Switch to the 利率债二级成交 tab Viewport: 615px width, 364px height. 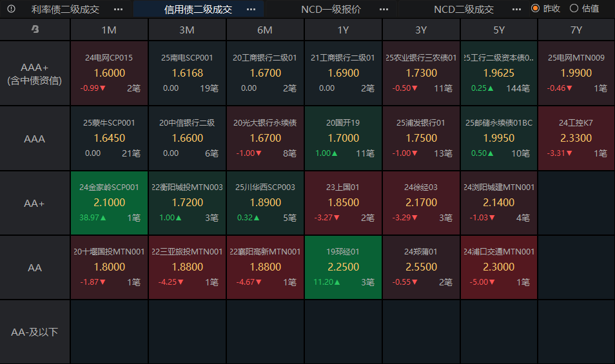pyautogui.click(x=65, y=10)
